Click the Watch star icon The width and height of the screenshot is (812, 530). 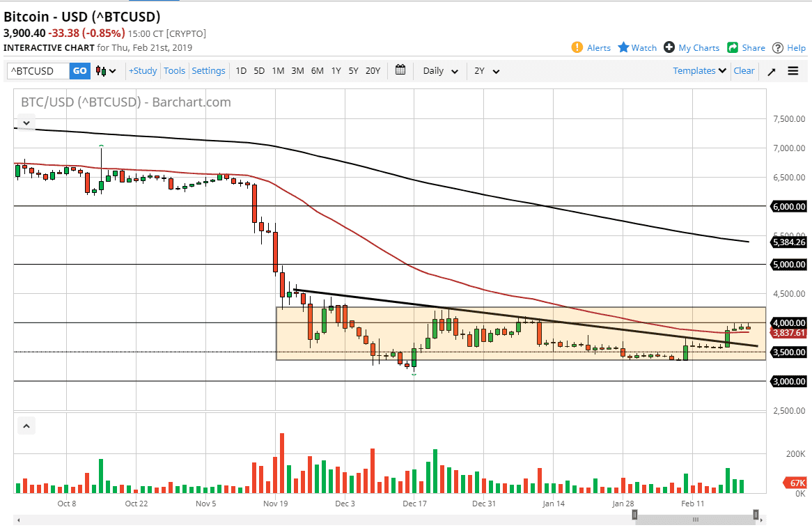point(623,47)
